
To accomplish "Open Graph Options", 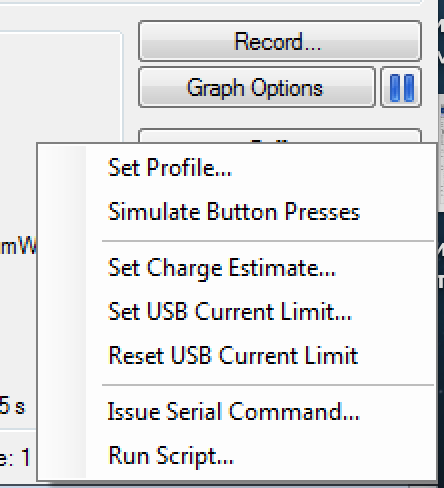I will 257,88.
